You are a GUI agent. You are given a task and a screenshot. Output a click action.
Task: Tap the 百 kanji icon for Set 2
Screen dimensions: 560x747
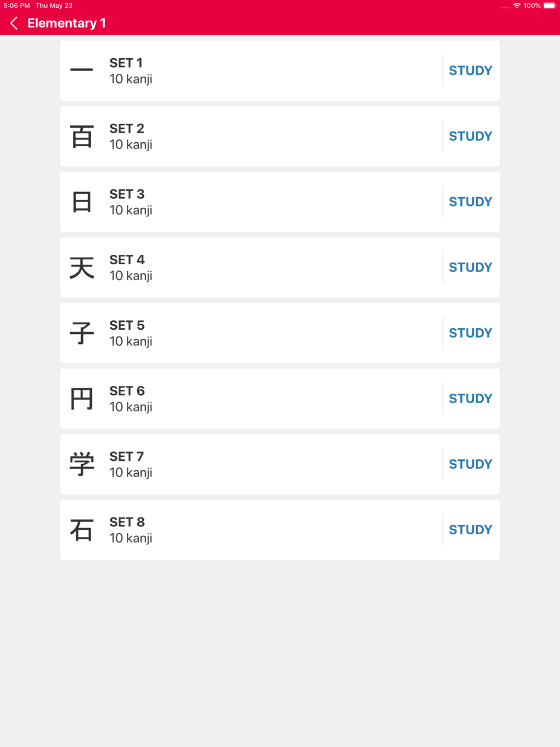pos(82,136)
